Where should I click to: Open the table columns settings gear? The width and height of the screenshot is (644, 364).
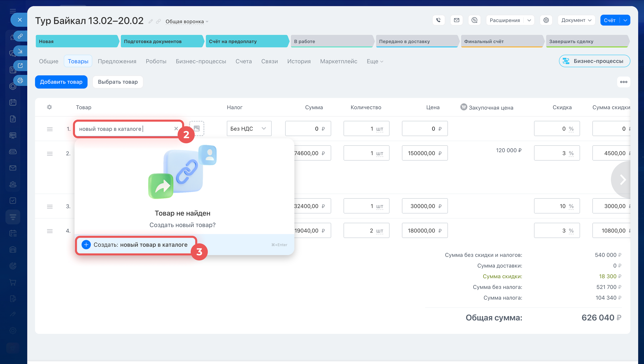[x=49, y=107]
